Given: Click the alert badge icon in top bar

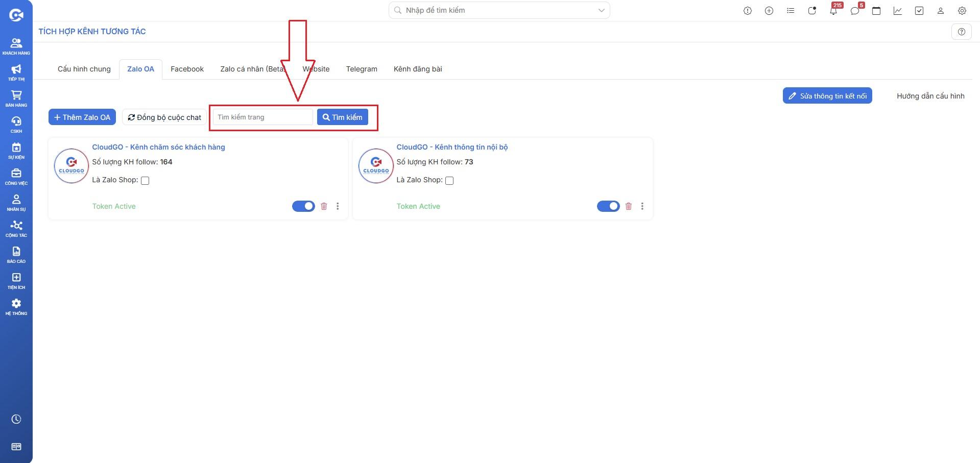Looking at the screenshot, I should 748,11.
